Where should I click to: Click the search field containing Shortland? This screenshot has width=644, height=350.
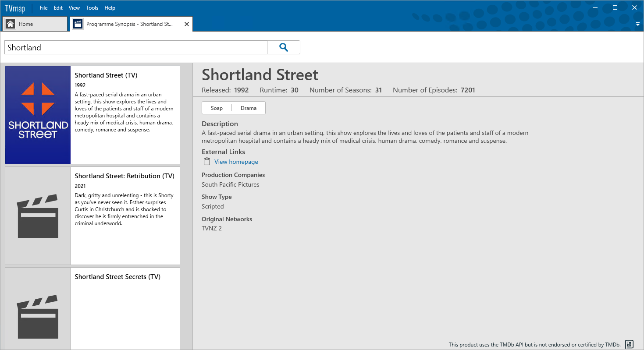[136, 47]
